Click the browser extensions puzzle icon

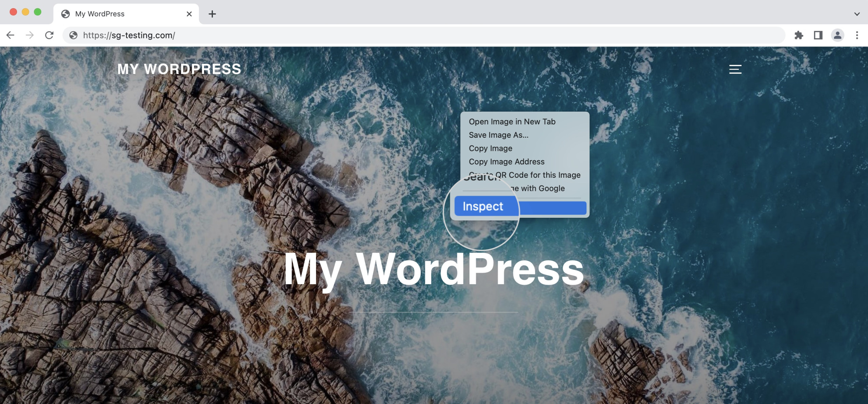tap(798, 35)
